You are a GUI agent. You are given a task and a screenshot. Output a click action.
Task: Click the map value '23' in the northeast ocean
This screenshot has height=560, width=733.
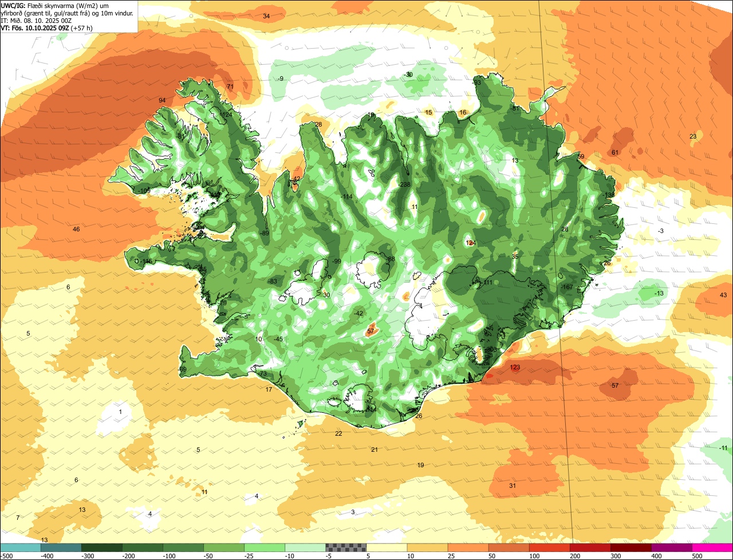coord(693,136)
